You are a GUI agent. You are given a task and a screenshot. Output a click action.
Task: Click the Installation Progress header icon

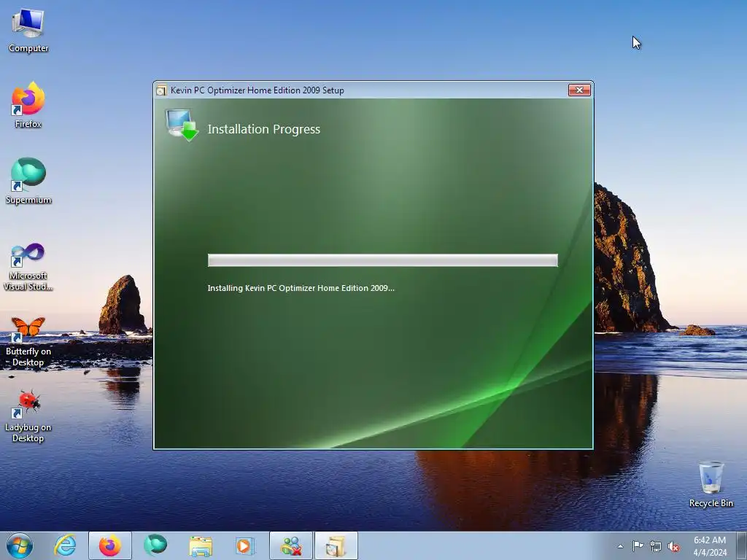pyautogui.click(x=182, y=125)
